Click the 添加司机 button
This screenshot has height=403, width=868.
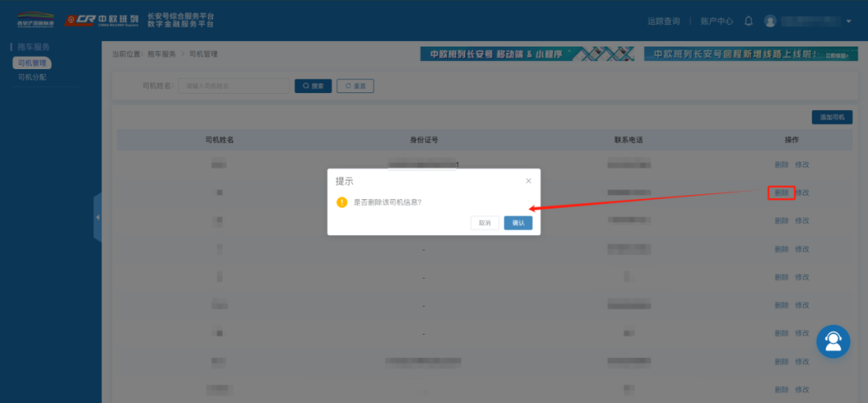pyautogui.click(x=832, y=117)
